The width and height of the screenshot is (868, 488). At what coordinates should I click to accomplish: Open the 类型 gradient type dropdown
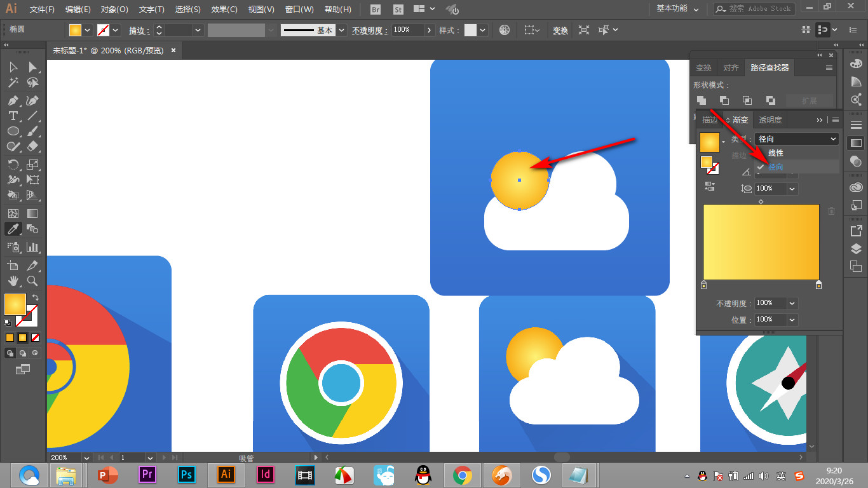click(x=797, y=139)
